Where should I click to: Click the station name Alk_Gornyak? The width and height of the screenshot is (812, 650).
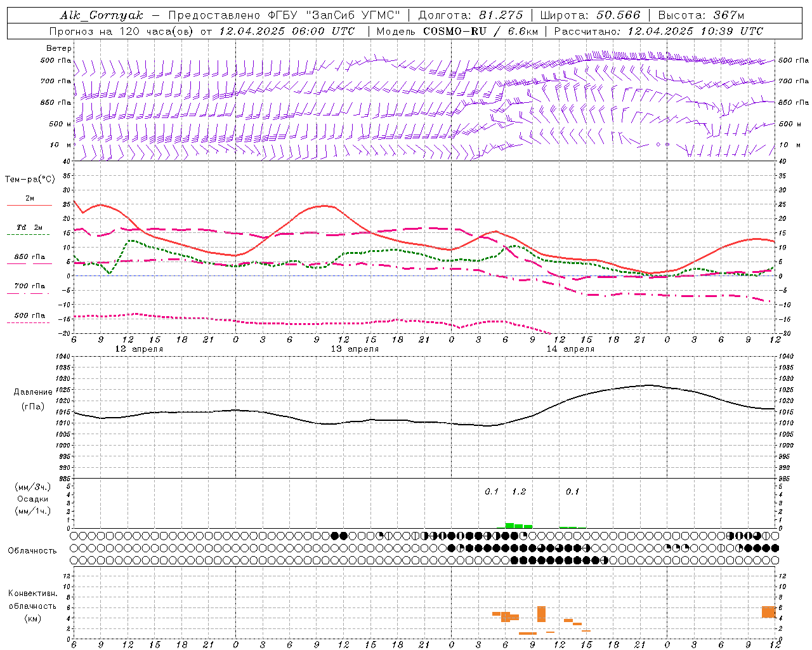101,15
